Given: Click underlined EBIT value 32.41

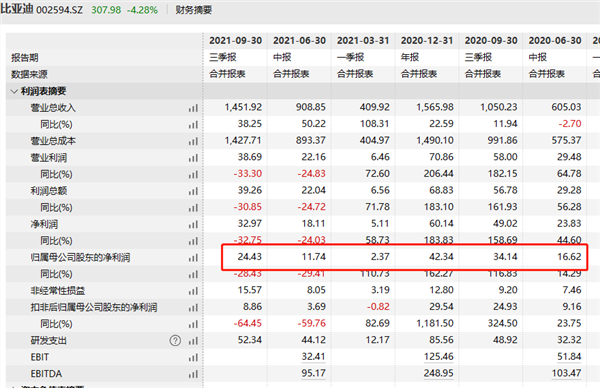Looking at the screenshot, I should [x=313, y=357].
